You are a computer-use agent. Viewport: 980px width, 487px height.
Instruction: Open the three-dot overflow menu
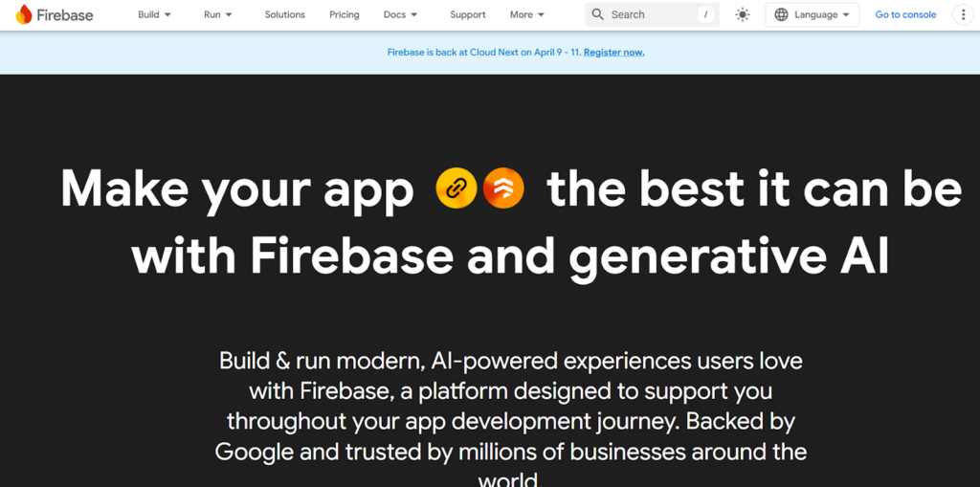[x=964, y=15]
